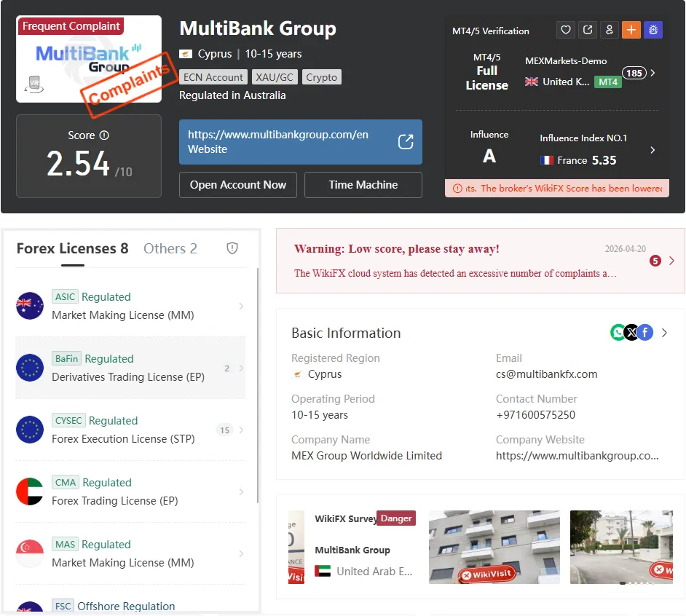
Task: Click the EU flag beside BaFin
Action: coord(30,368)
